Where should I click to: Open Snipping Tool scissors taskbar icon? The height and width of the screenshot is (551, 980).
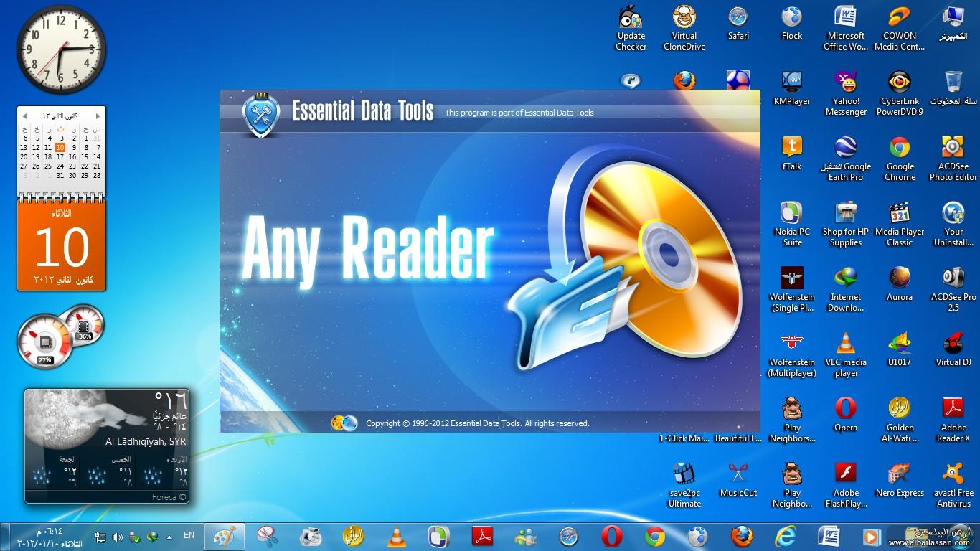268,537
